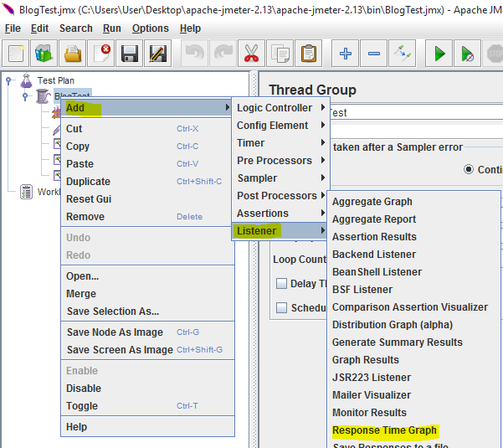Choose Toggle in the context menu
The width and height of the screenshot is (503, 448).
click(146, 406)
